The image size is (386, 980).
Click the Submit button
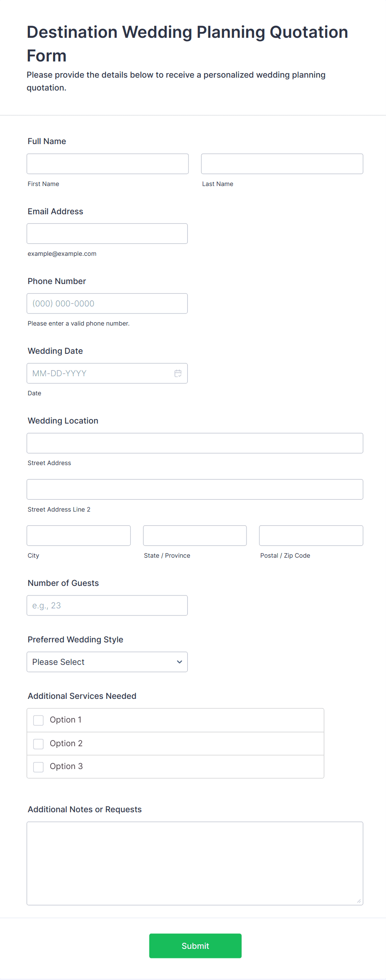tap(195, 946)
